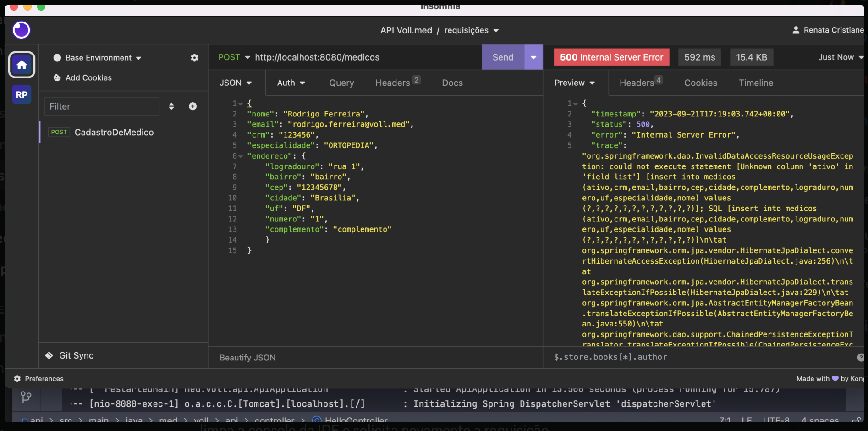Open environment settings gear icon

[x=194, y=58]
